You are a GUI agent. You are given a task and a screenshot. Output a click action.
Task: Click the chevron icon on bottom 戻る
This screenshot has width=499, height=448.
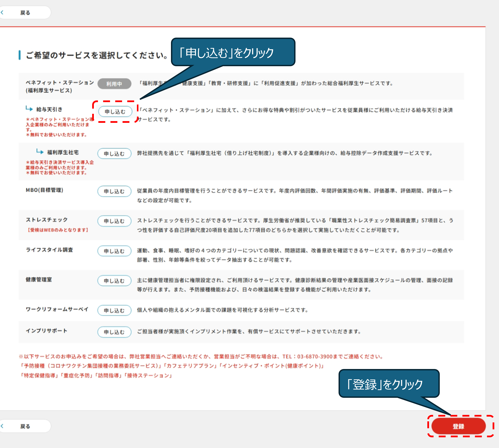[2, 426]
